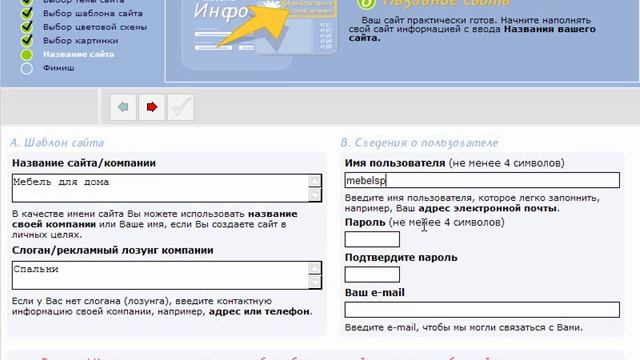Click checkmark beside 'Выбор цветовой схемы'

(27, 27)
